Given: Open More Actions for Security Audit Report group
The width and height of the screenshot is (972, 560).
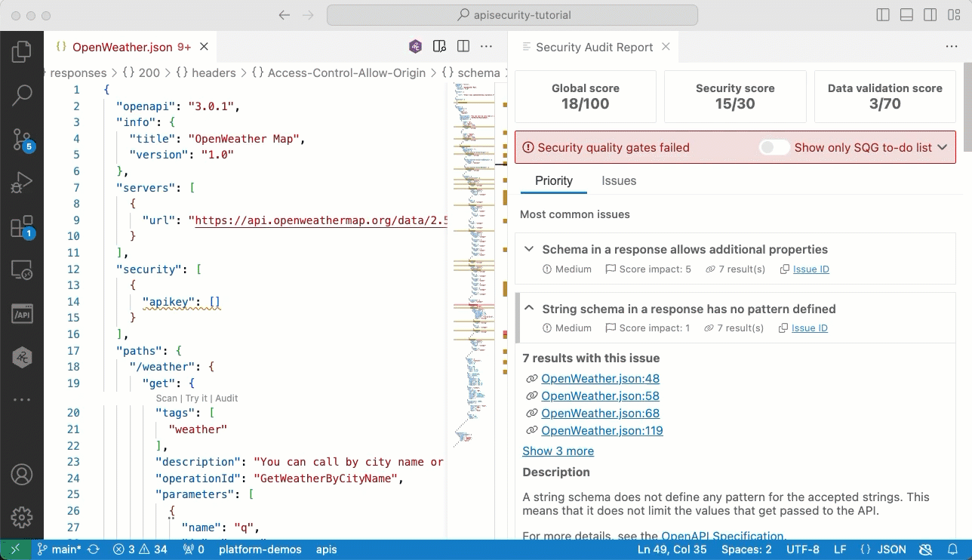Looking at the screenshot, I should [952, 47].
